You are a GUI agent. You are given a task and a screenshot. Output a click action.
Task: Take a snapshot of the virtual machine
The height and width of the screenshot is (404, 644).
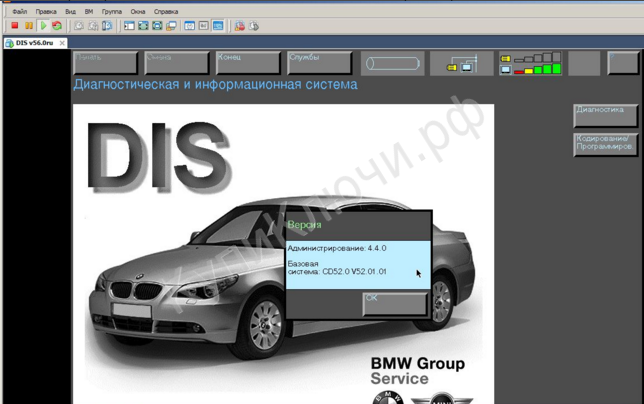pyautogui.click(x=79, y=26)
